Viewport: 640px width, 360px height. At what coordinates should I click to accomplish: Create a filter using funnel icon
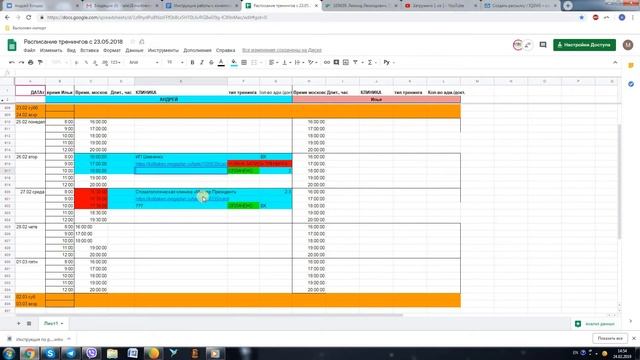point(356,62)
